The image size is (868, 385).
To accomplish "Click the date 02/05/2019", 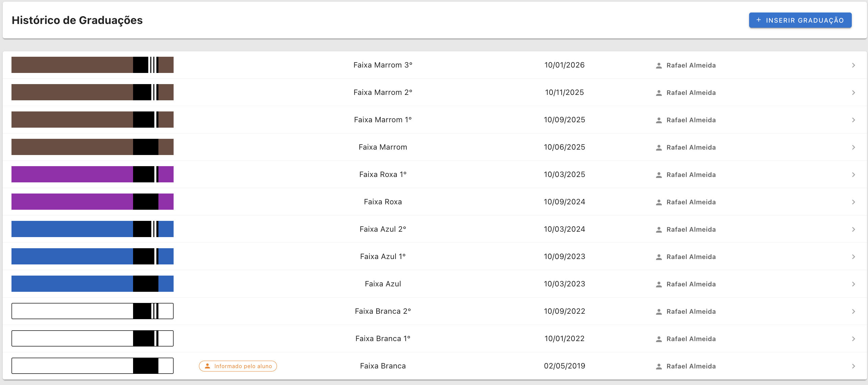I will point(564,366).
